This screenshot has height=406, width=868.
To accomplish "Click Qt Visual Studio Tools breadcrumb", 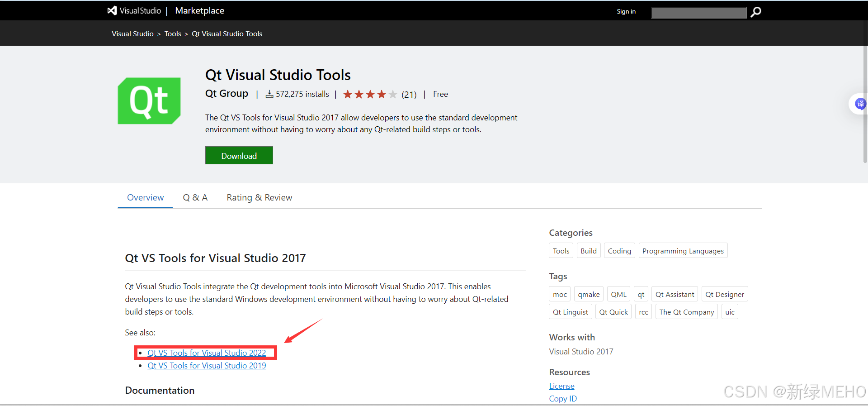I will coord(227,33).
